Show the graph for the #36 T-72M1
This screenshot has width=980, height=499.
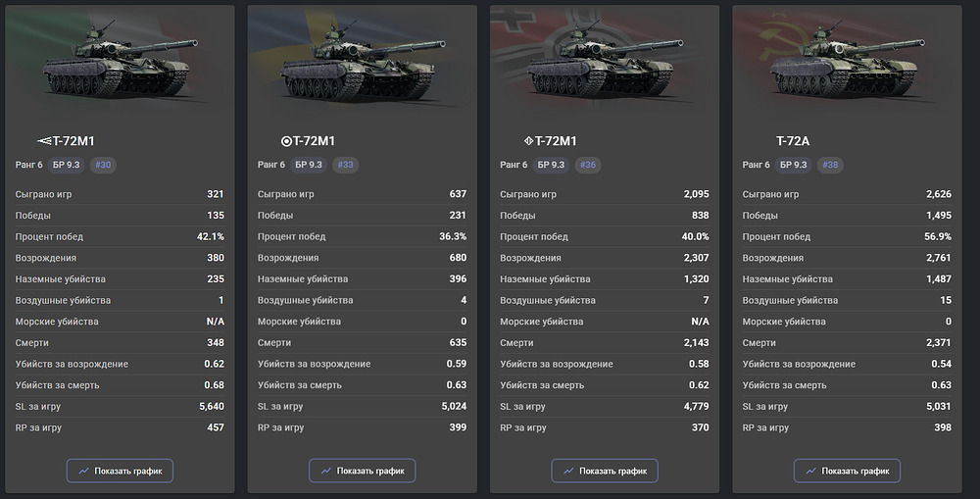(605, 471)
